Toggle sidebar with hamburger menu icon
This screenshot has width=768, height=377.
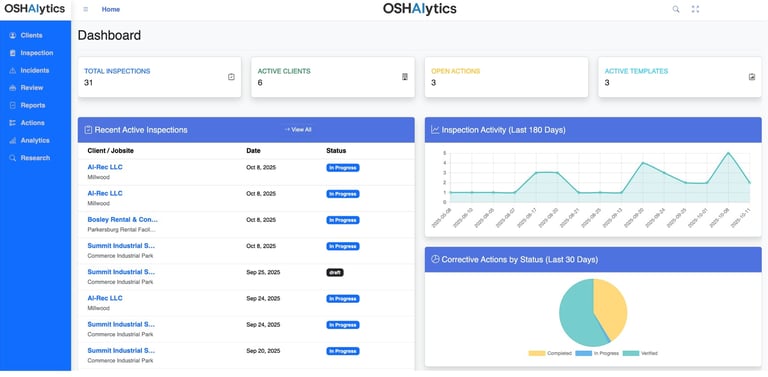pyautogui.click(x=86, y=9)
